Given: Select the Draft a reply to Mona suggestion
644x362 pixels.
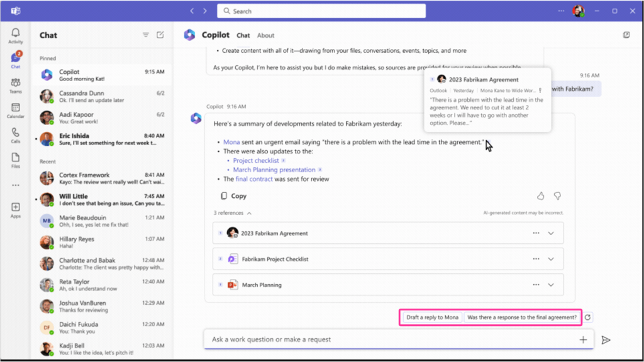Looking at the screenshot, I should [x=431, y=317].
